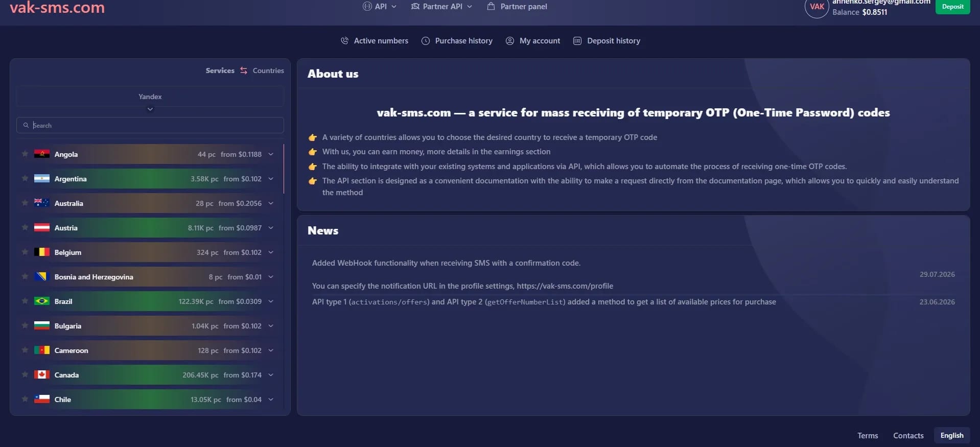Click the Services/Countries swap arrows icon
This screenshot has width=980, height=447.
244,70
